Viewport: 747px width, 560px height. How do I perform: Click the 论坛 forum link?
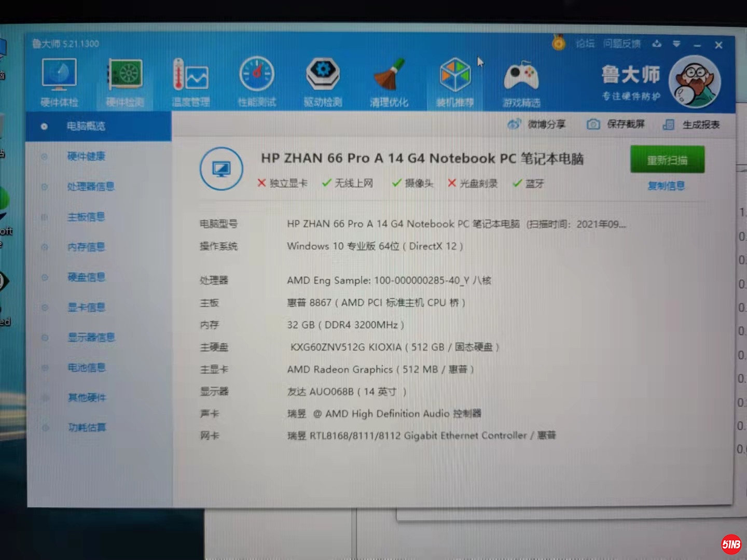[585, 44]
